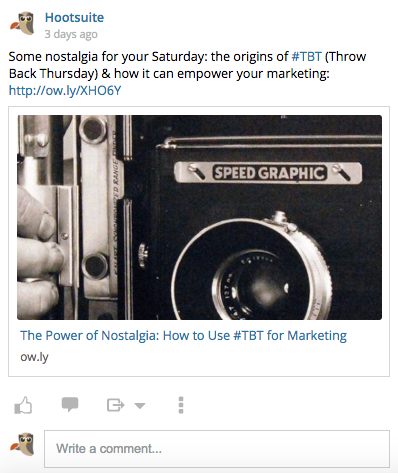Focus the 'Write a comment...' field
Screen dimensions: 398x473
click(x=217, y=449)
